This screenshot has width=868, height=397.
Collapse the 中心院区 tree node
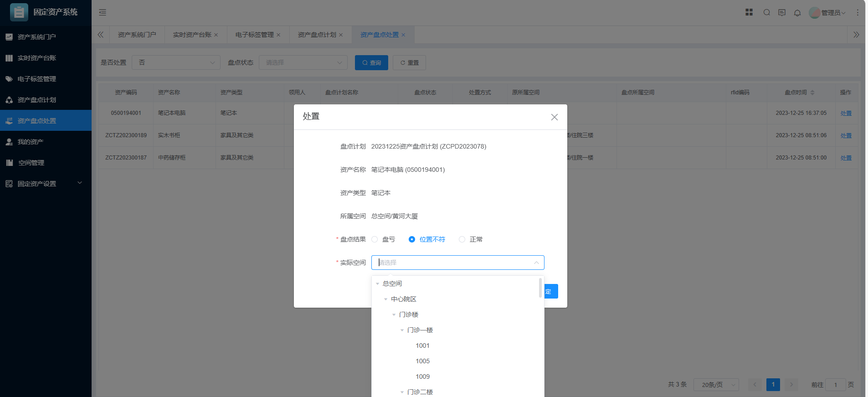[x=386, y=299]
